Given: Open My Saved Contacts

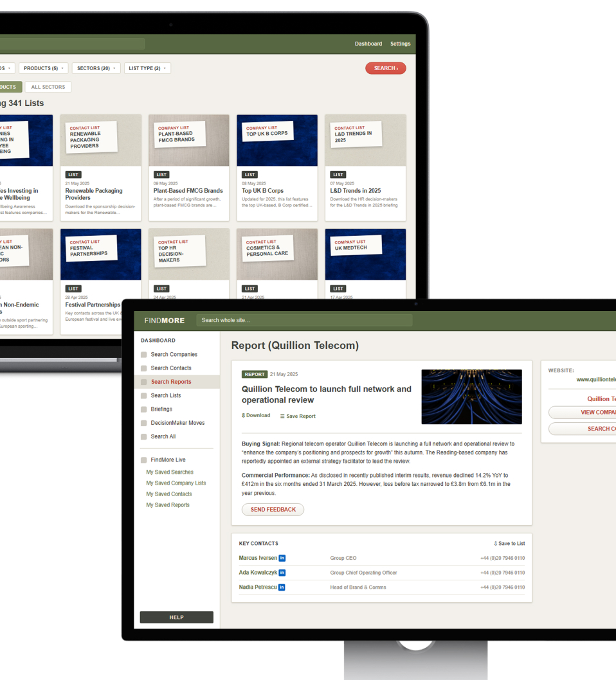Looking at the screenshot, I should point(168,494).
